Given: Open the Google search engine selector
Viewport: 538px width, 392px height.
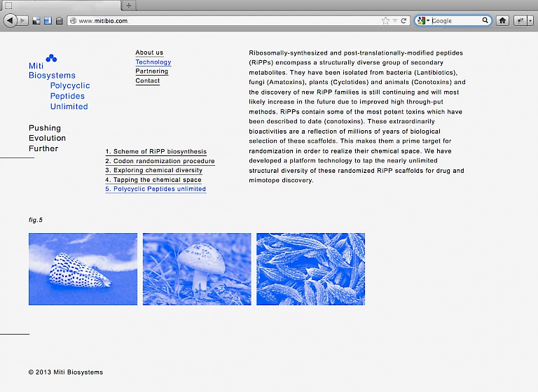Looking at the screenshot, I should point(423,20).
